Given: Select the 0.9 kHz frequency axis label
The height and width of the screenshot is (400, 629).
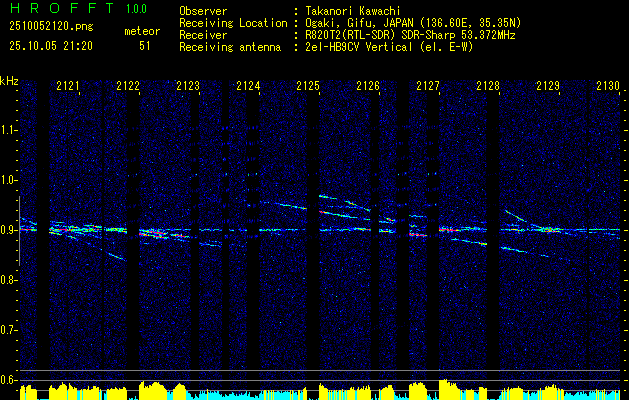Looking at the screenshot, I should [10, 230].
